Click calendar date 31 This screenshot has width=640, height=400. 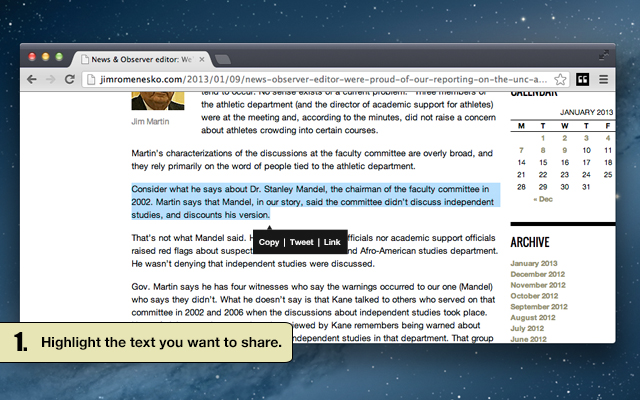586,187
